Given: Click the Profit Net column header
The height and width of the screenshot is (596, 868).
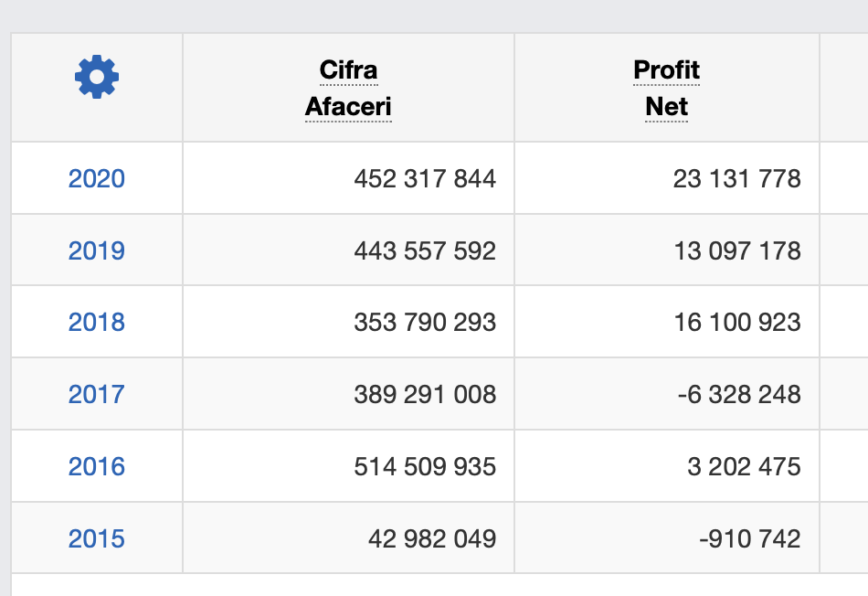Looking at the screenshot, I should click(x=666, y=89).
